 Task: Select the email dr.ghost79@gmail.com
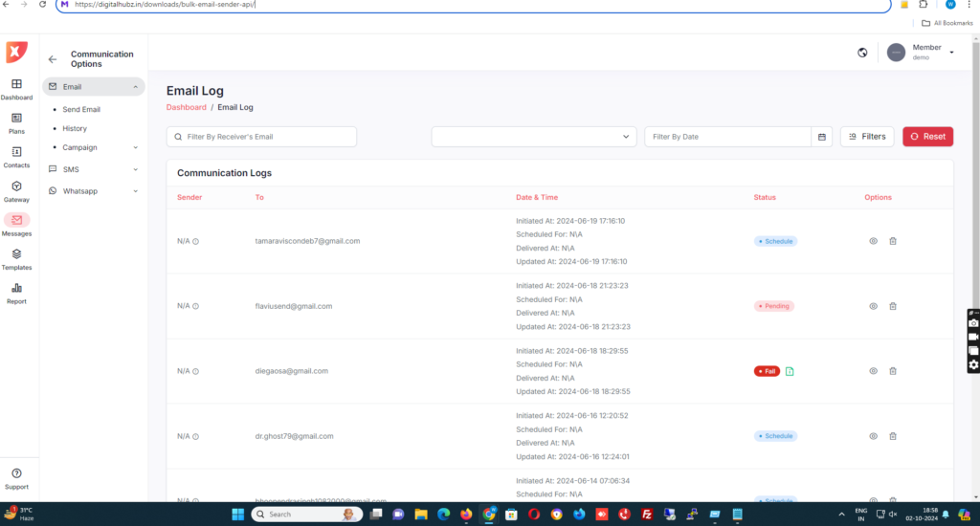point(295,436)
